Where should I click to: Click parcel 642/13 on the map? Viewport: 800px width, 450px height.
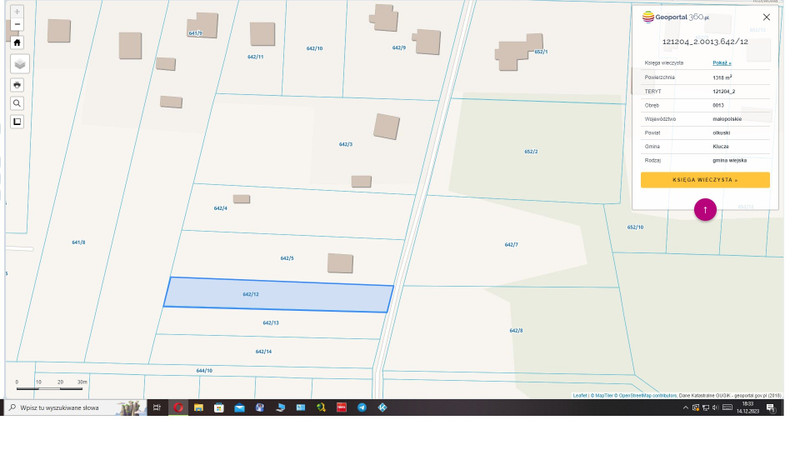[x=270, y=323]
